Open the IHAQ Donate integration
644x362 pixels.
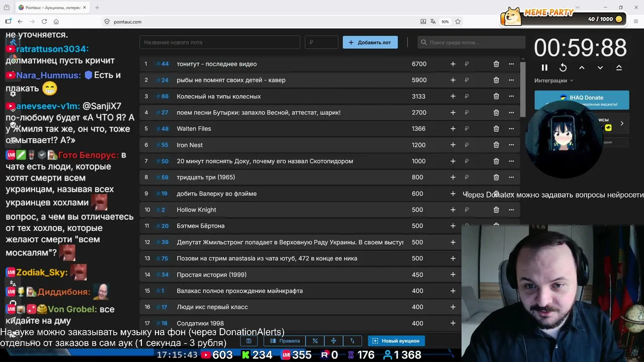(582, 100)
